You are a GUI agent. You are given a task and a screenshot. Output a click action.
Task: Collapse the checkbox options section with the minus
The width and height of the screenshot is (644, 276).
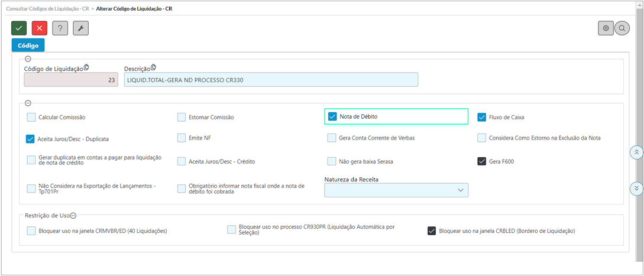(28, 103)
